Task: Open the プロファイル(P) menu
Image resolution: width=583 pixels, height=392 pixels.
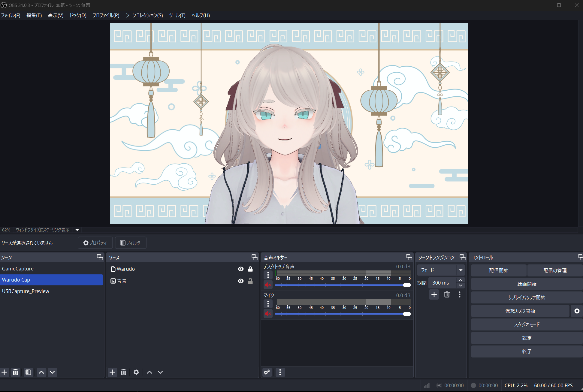Action: tap(106, 15)
